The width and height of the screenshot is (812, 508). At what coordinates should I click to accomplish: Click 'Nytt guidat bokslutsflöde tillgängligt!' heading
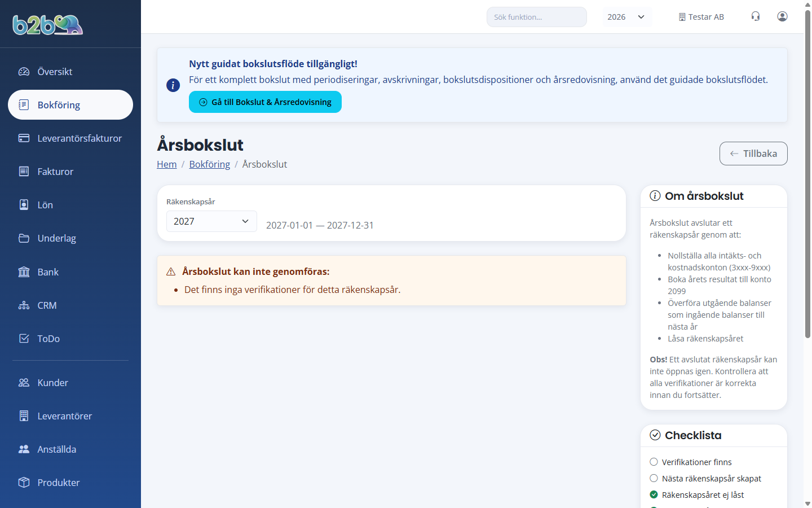(x=273, y=64)
